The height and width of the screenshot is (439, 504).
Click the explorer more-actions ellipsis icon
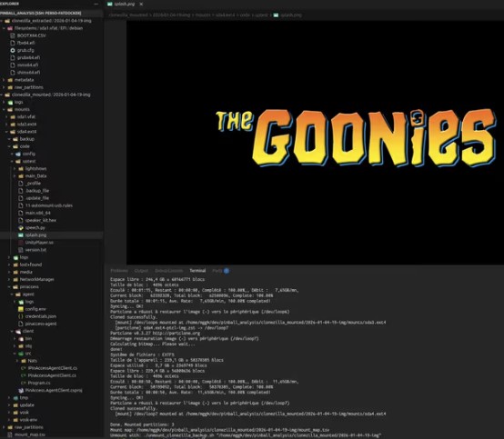(96, 4)
